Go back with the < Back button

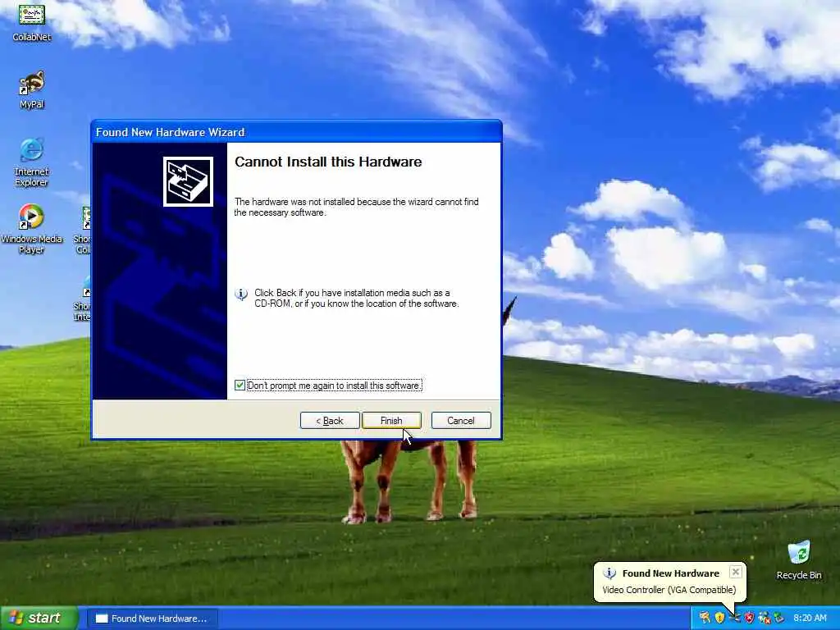click(330, 421)
